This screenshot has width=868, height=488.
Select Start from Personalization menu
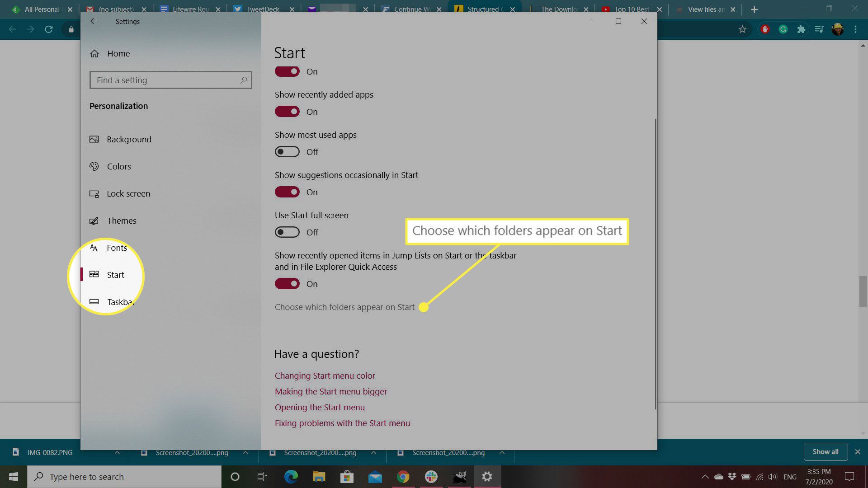coord(116,275)
